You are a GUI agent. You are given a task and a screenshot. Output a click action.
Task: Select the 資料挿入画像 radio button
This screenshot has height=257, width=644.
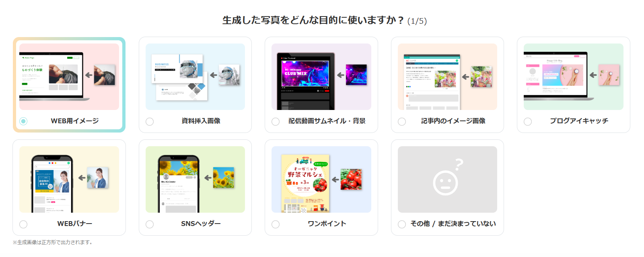150,122
